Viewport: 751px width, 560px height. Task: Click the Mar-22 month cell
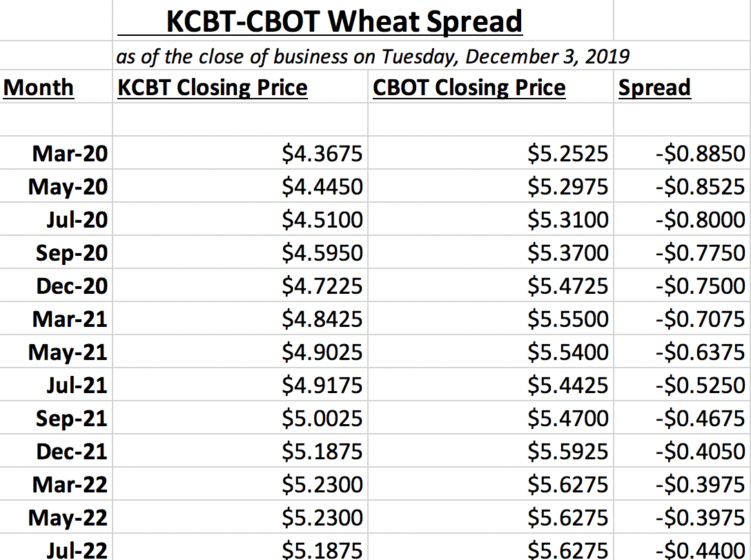coord(56,484)
